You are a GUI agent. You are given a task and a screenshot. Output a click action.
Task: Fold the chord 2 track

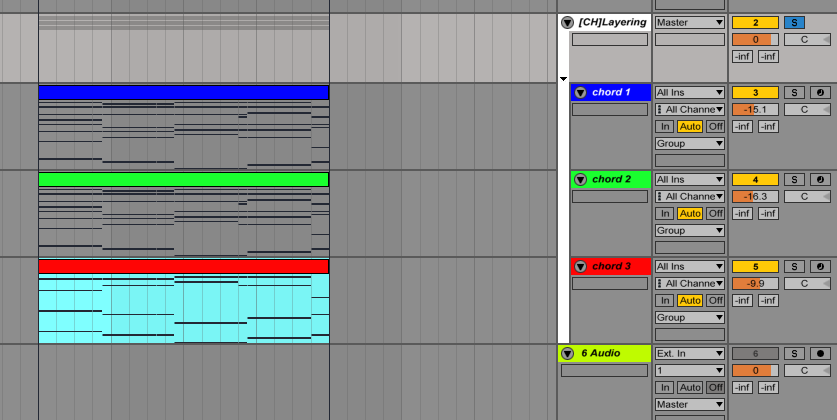580,179
